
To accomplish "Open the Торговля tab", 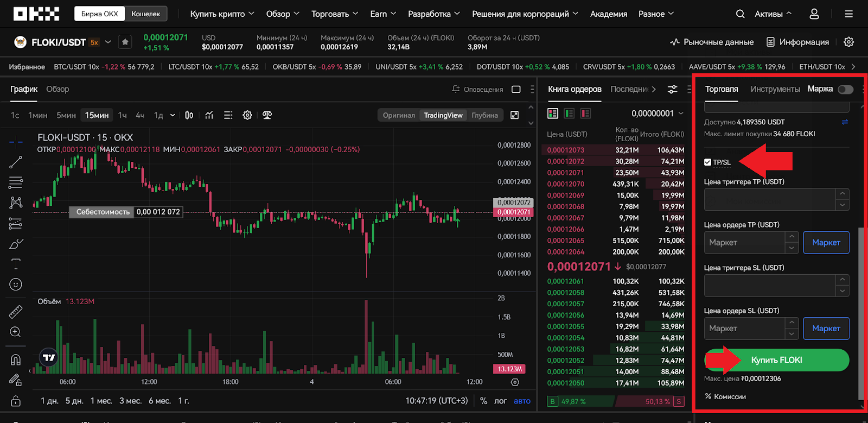I will pos(722,89).
